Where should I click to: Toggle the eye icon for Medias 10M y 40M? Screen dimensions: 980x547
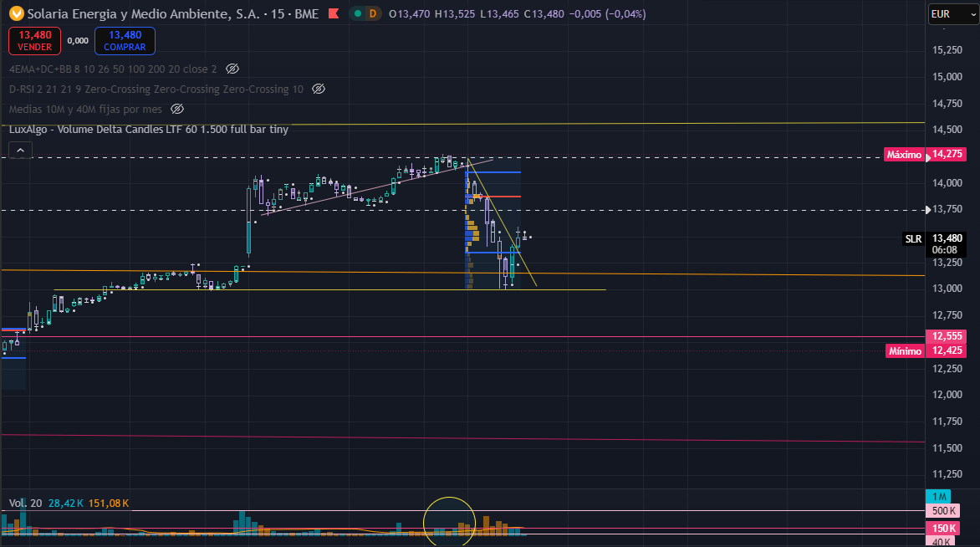[x=177, y=109]
